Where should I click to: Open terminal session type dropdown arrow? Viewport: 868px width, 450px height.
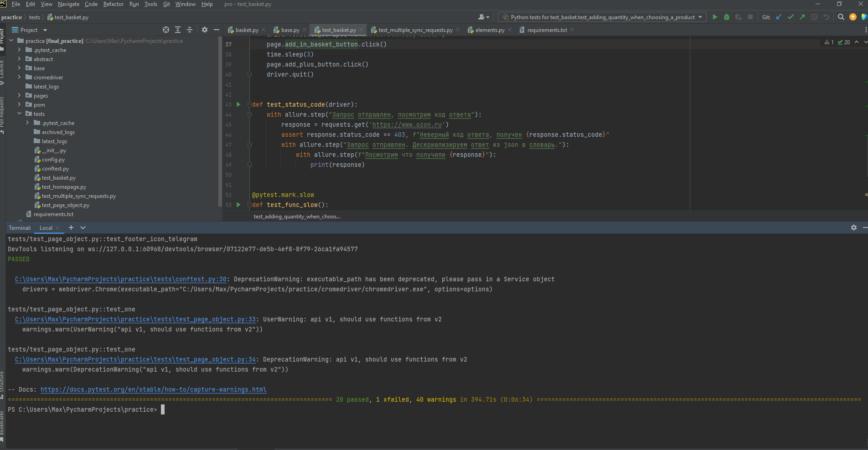click(x=83, y=228)
